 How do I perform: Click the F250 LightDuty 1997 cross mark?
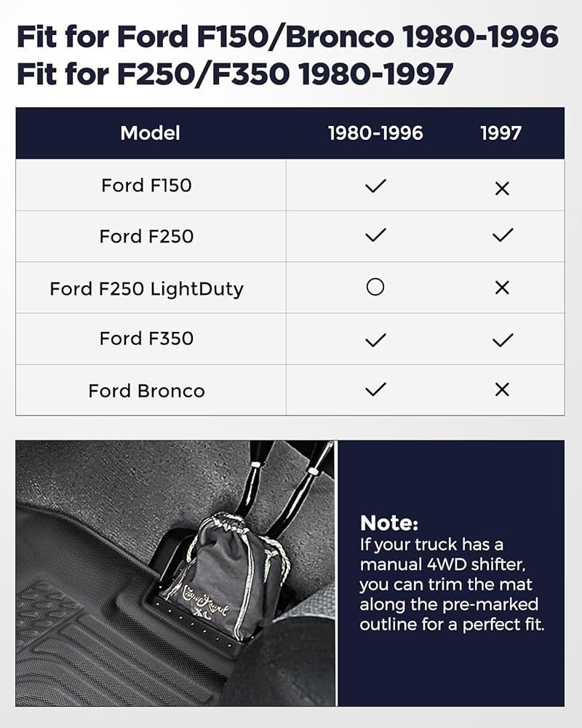tap(501, 288)
